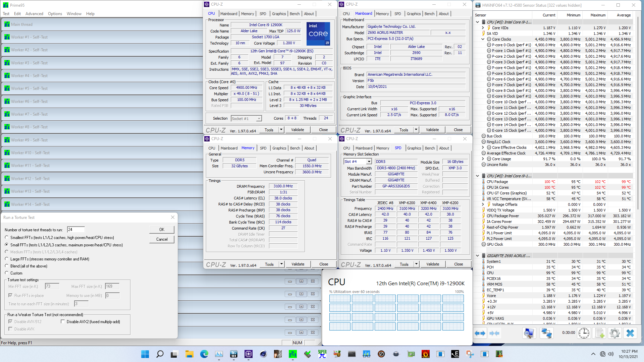Check Disable AVX2 (fused multiply-add)
Image resolution: width=644 pixels, height=362 pixels.
pos(63,321)
